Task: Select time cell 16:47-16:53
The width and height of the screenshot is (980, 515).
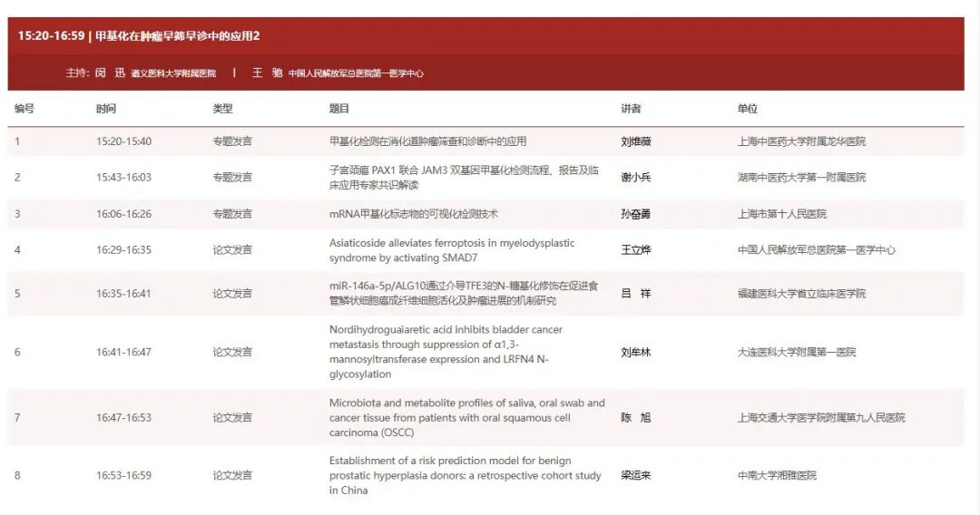Action: (123, 418)
